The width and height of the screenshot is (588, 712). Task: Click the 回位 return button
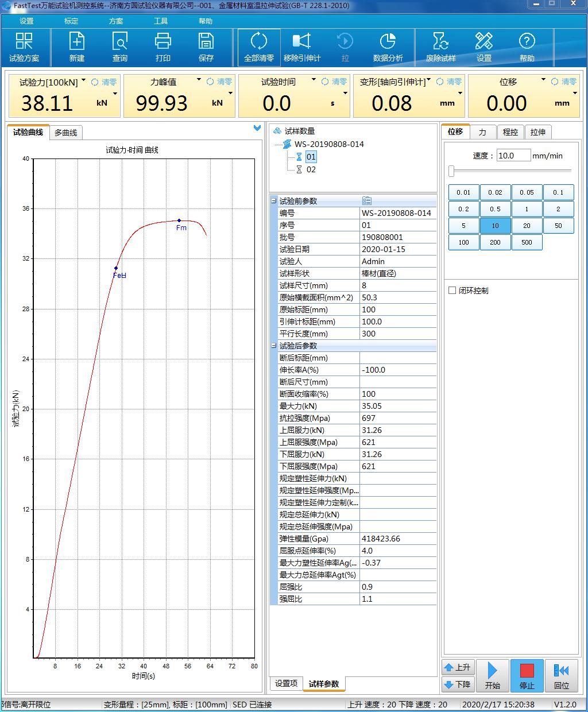[x=562, y=676]
